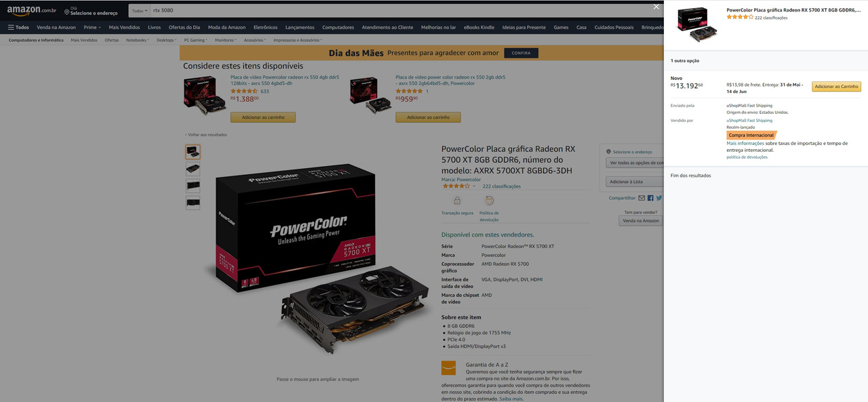Share the product via email icon
868x402 pixels.
click(x=642, y=198)
